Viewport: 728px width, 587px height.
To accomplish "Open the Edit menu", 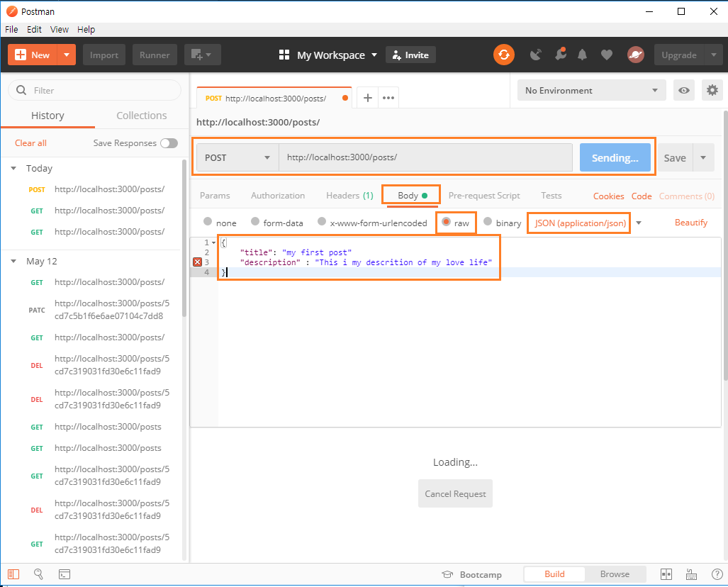I will 34,29.
